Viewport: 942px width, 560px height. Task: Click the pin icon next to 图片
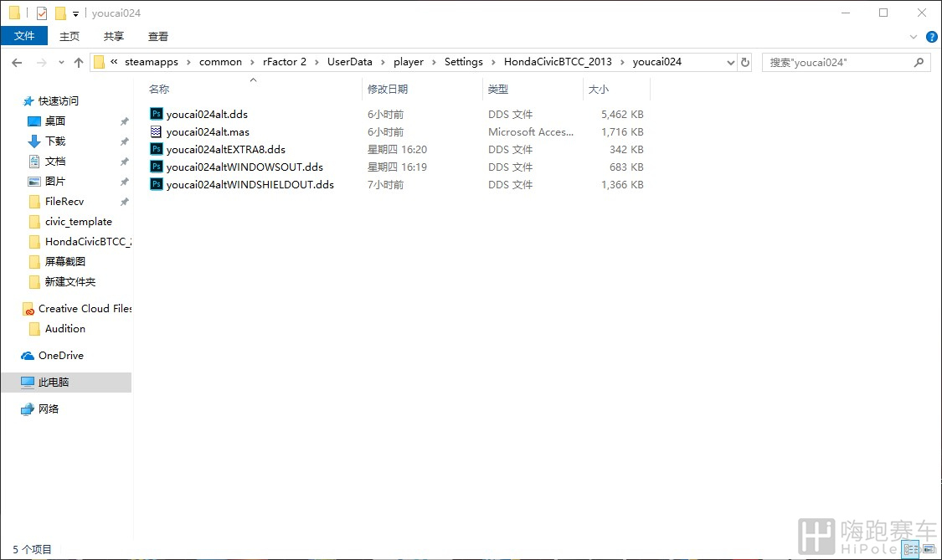click(x=125, y=182)
